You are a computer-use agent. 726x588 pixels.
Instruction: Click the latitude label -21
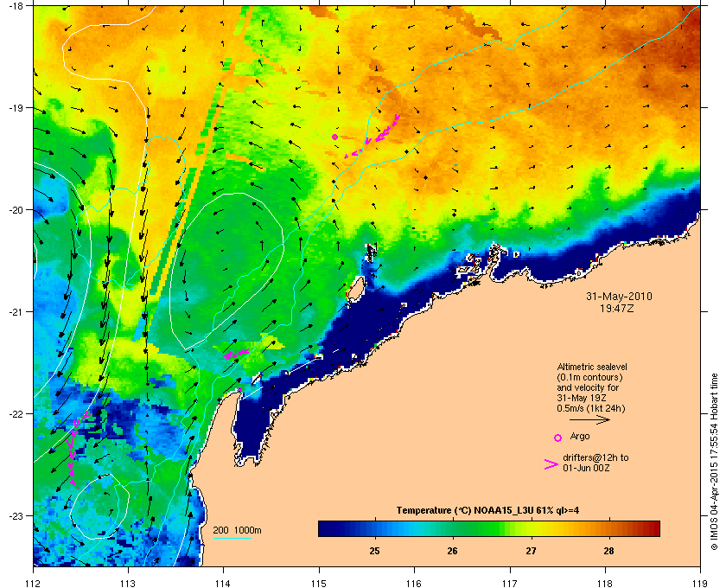coord(16,312)
